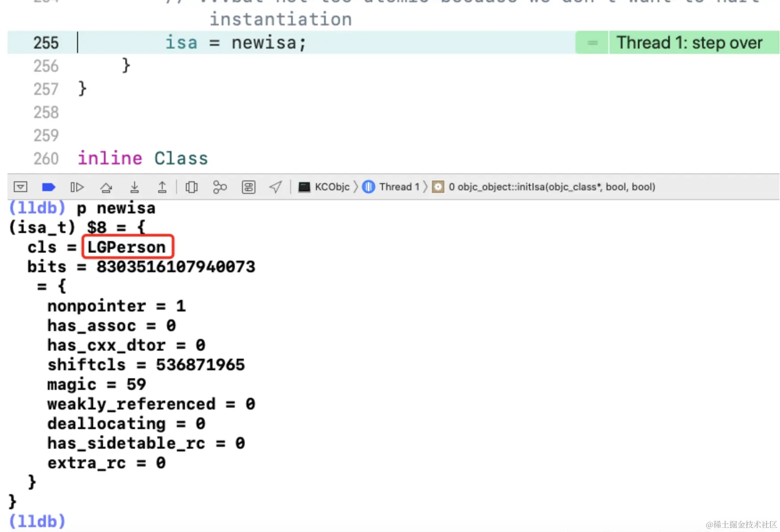Click 'has_assoc = 0' console line

tap(112, 325)
